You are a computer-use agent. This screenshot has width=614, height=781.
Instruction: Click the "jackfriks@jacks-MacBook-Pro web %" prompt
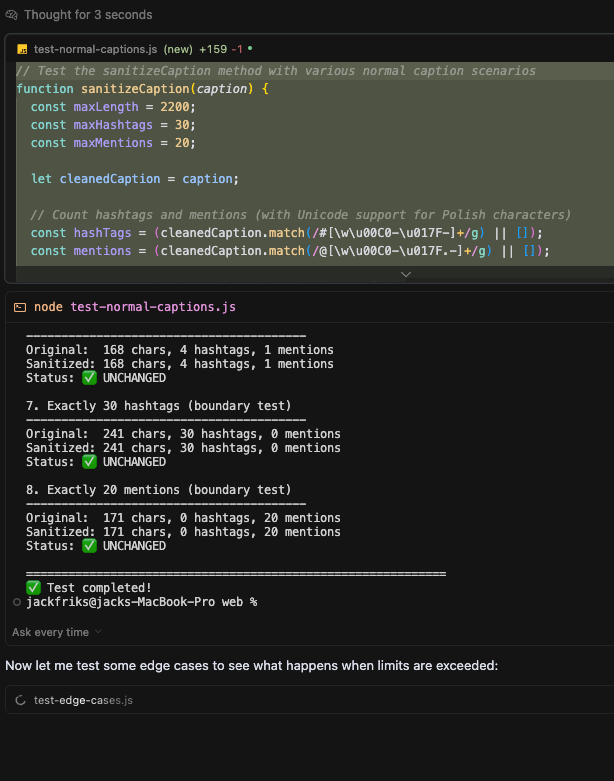[141, 602]
